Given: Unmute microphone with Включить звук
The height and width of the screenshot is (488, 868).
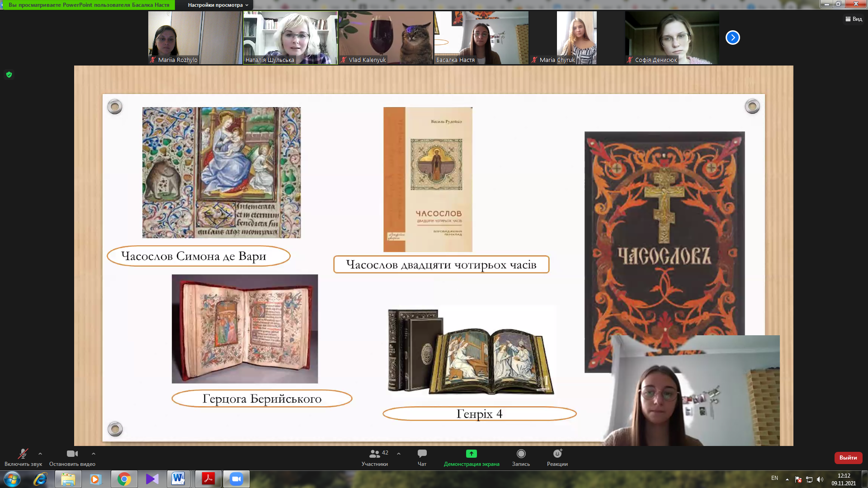Looking at the screenshot, I should point(23,454).
